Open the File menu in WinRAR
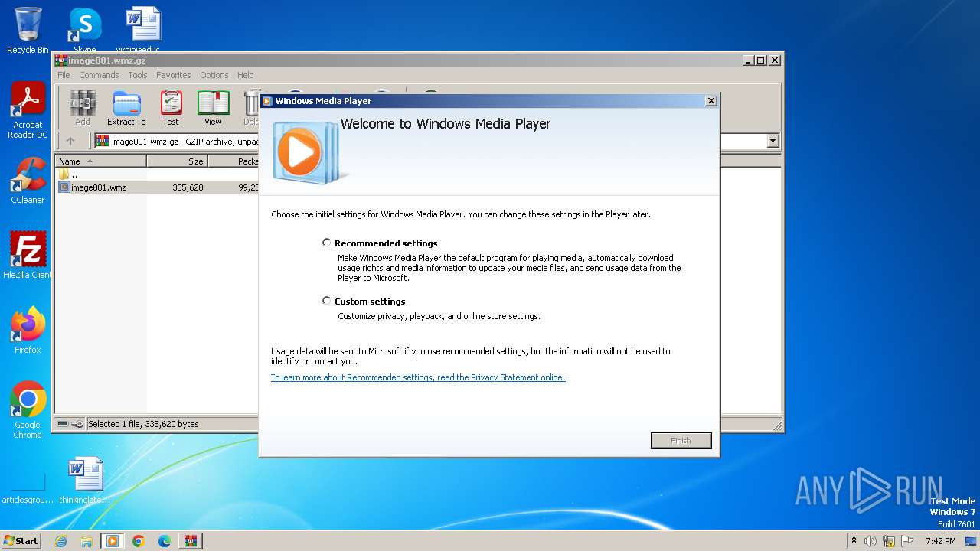980x551 pixels. (64, 75)
